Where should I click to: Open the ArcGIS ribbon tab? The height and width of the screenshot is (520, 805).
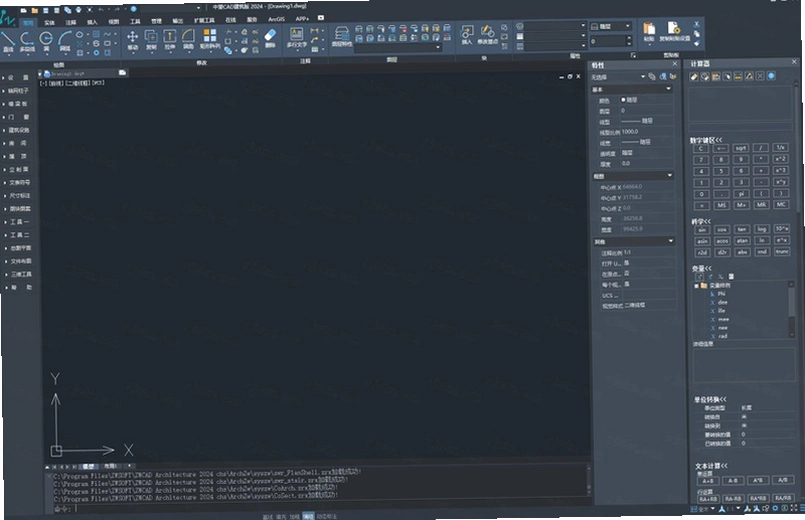pyautogui.click(x=276, y=20)
